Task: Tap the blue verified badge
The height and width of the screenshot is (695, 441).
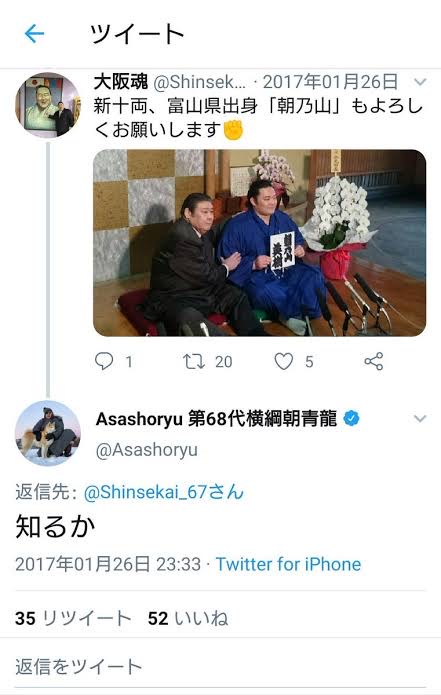Action: [x=351, y=418]
